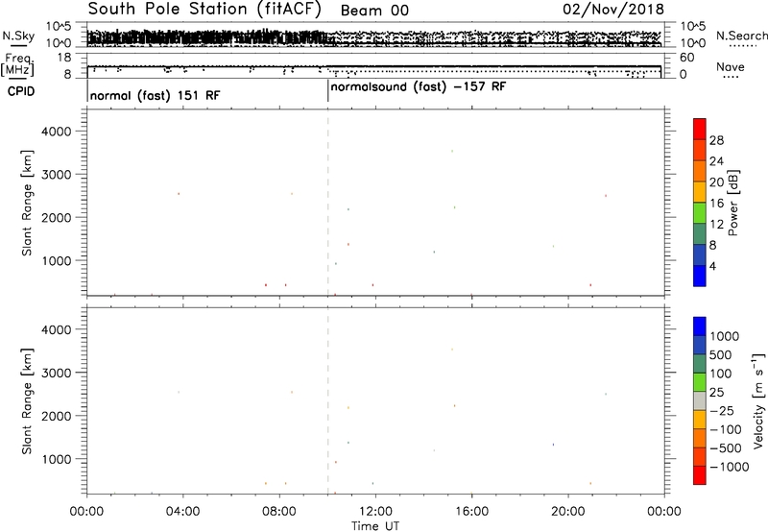Click 'normalsound (fast) -157 RF' CPID text
768x532 pixels.
pos(419,87)
